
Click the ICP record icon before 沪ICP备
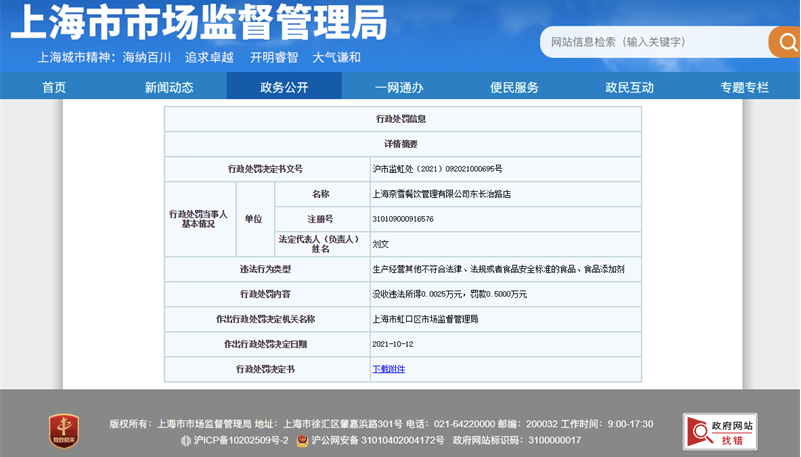click(x=186, y=440)
